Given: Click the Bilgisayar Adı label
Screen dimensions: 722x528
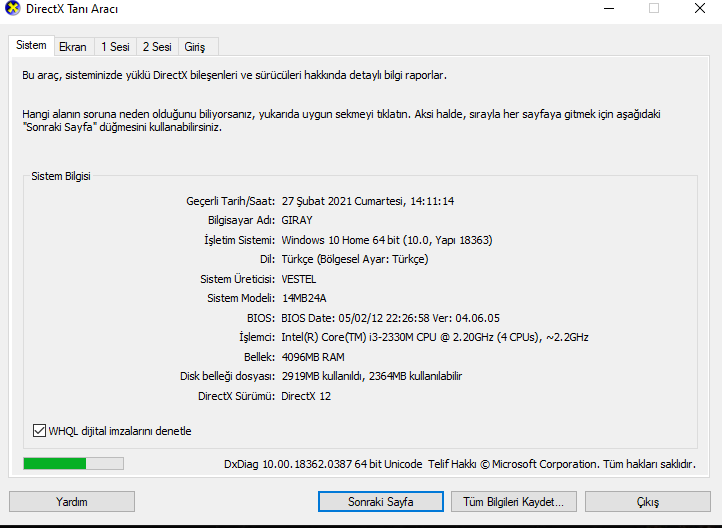Looking at the screenshot, I should (241, 220).
